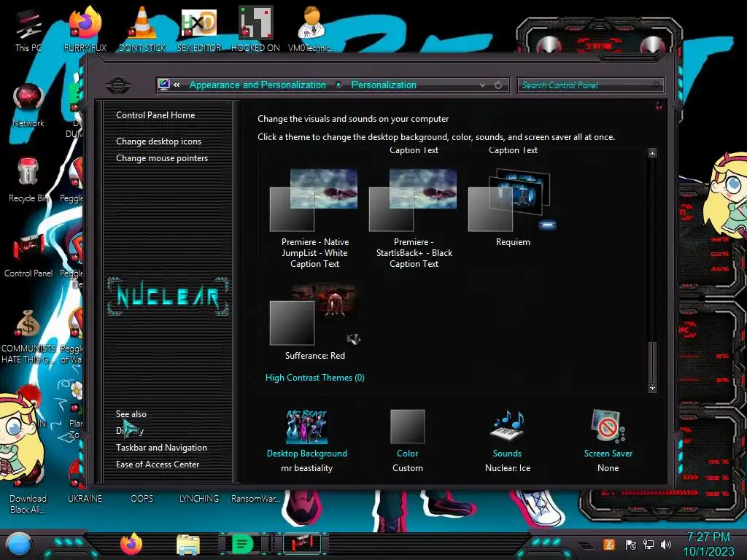747x560 pixels.
Task: Open the LYNCHING desktop item
Action: click(199, 498)
